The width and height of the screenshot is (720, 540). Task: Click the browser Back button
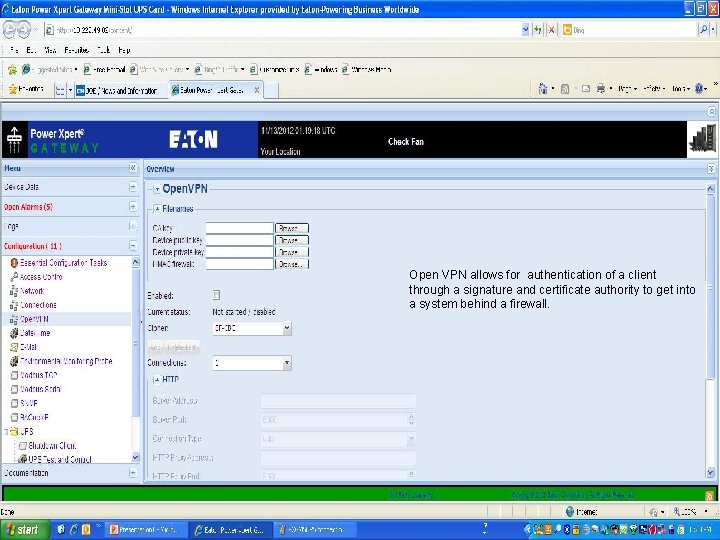tap(10, 30)
